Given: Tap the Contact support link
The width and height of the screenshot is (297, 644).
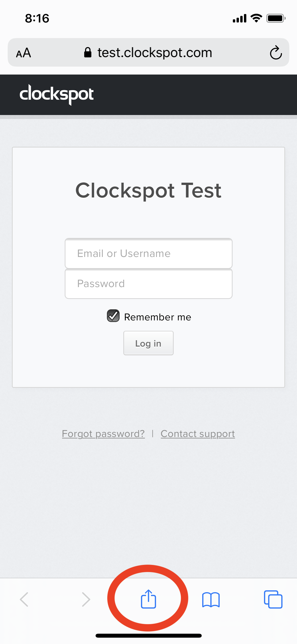Looking at the screenshot, I should (197, 434).
